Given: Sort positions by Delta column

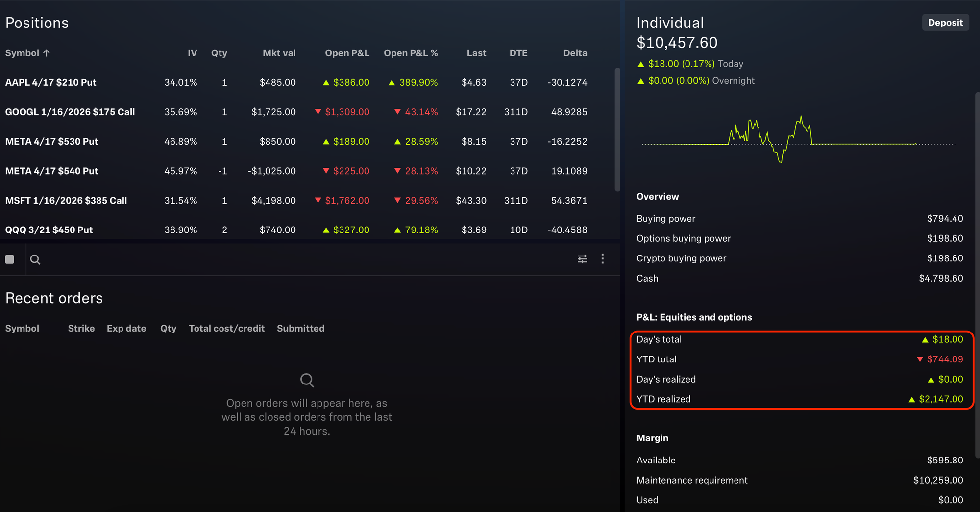Looking at the screenshot, I should 575,53.
